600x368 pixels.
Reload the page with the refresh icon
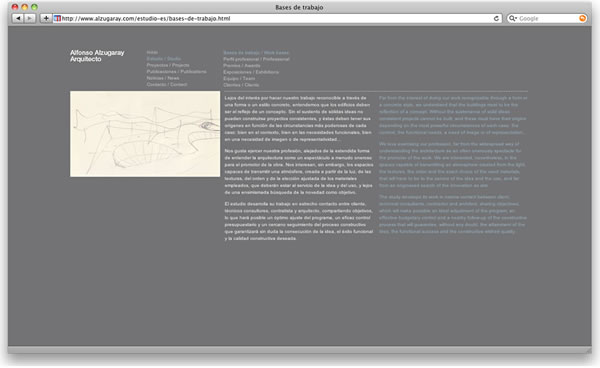(x=496, y=18)
